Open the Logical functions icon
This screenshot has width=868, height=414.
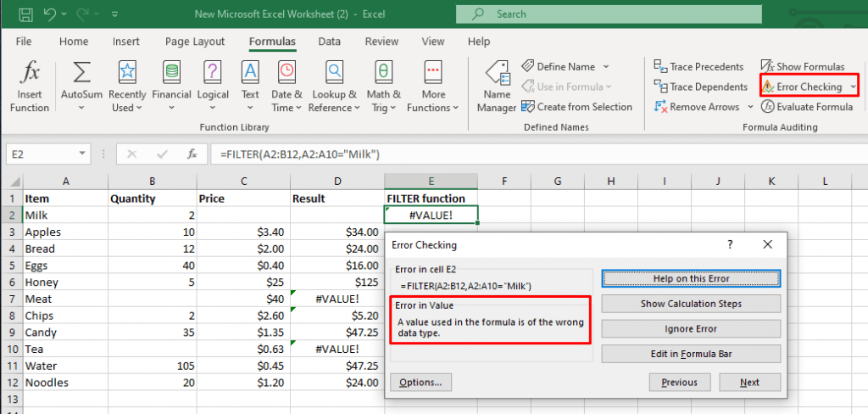213,73
